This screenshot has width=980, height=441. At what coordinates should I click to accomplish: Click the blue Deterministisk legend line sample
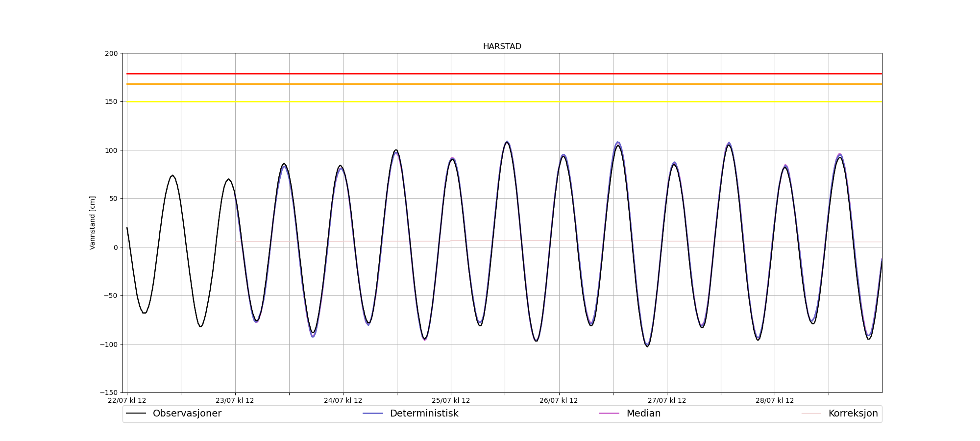(373, 414)
